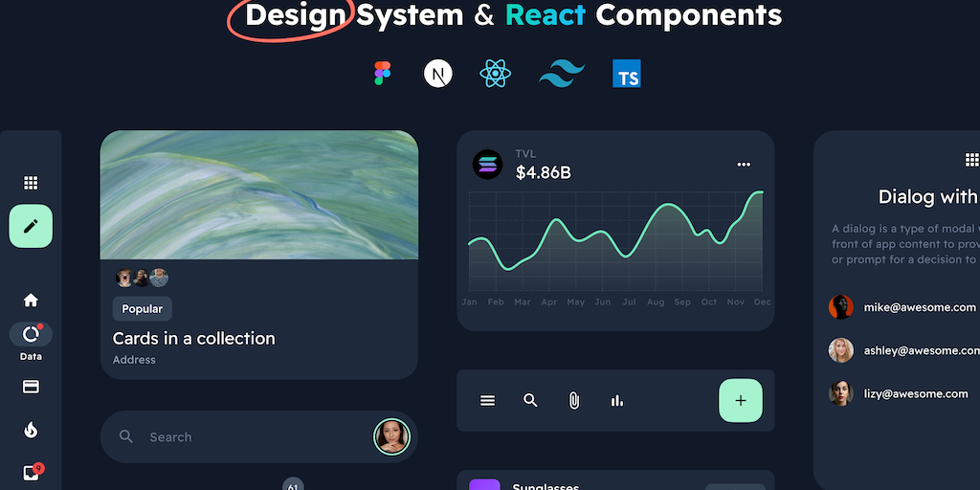Select mike@awesome.com in the dialog
This screenshot has width=980, height=490.
(x=920, y=307)
